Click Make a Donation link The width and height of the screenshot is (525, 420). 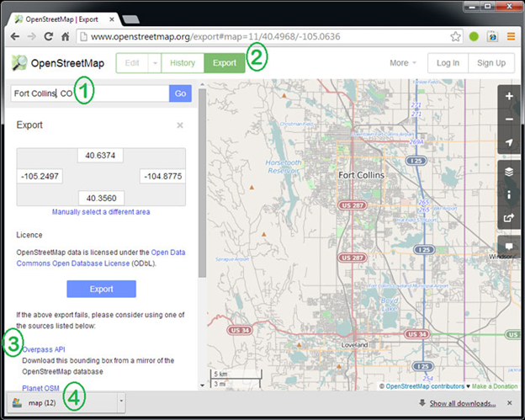495,386
